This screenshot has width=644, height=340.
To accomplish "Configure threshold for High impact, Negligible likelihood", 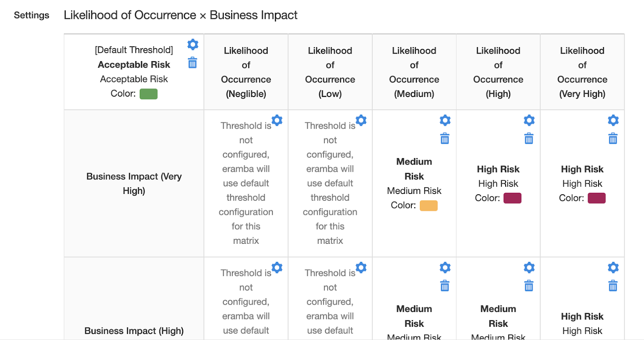I will (277, 268).
